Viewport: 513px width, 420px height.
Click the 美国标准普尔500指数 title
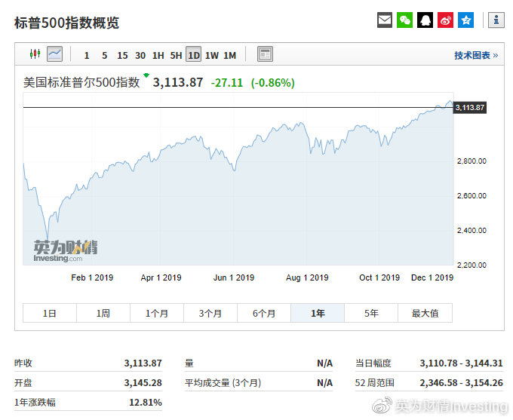(81, 82)
